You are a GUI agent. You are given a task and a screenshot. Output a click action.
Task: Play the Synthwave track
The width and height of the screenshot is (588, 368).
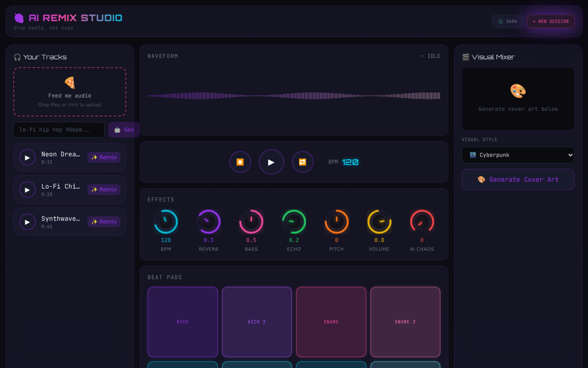pyautogui.click(x=28, y=222)
